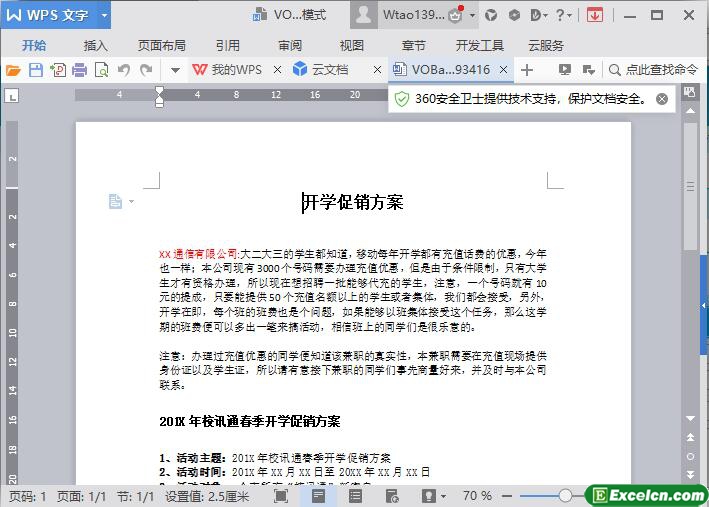The width and height of the screenshot is (709, 507).
Task: Expand the arrow beside the page icon
Action: point(132,202)
